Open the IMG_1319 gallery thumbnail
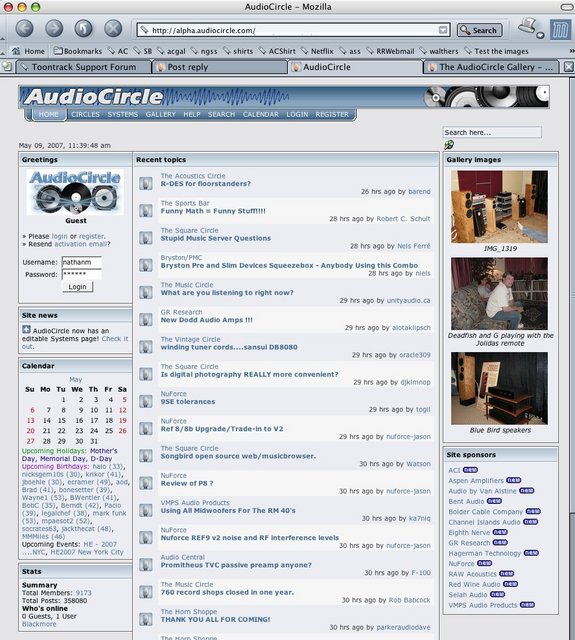575x640 pixels. 500,207
